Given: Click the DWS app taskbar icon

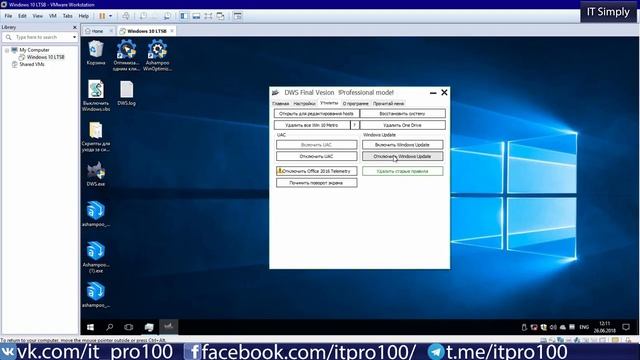Looking at the screenshot, I should pos(168,327).
